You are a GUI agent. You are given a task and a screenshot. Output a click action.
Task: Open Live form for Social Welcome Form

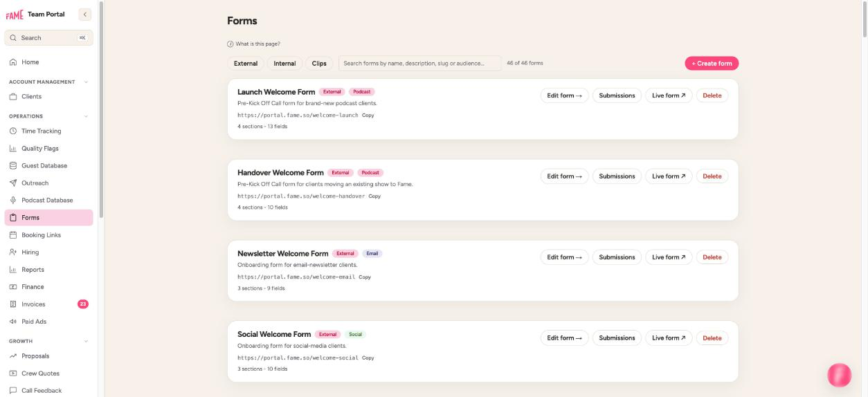669,338
